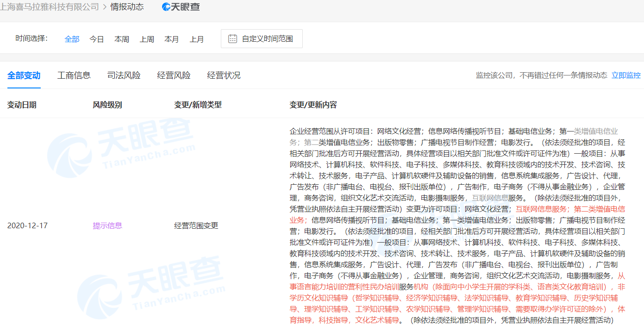Open the calendar icon for custom time range
This screenshot has width=644, height=331.
tap(232, 39)
